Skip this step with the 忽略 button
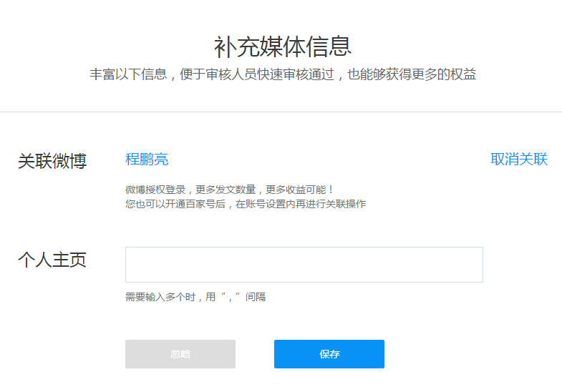This screenshot has width=562, height=392. click(x=180, y=354)
